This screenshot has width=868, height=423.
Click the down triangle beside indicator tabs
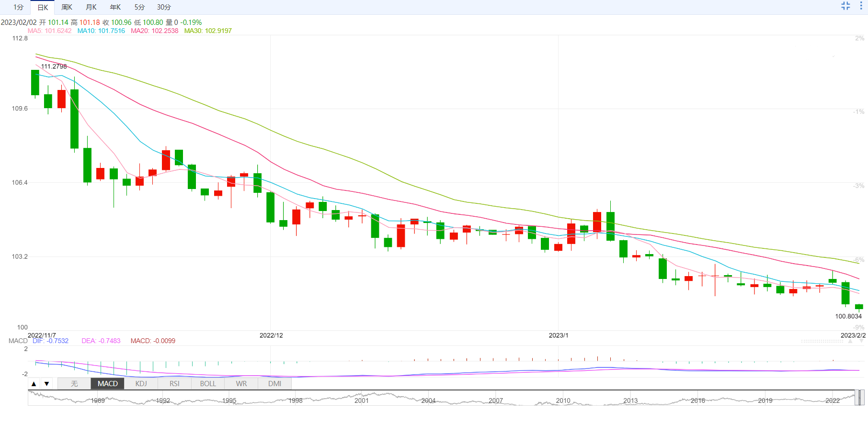tap(46, 384)
